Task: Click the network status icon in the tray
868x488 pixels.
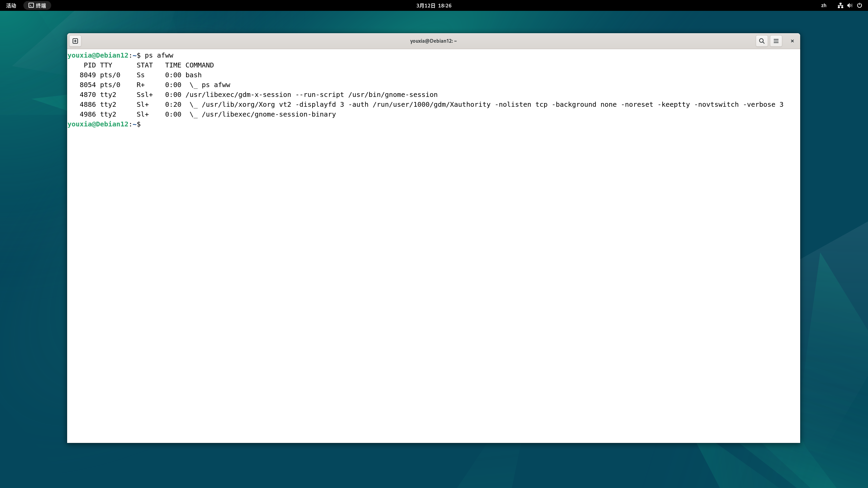Action: point(840,5)
